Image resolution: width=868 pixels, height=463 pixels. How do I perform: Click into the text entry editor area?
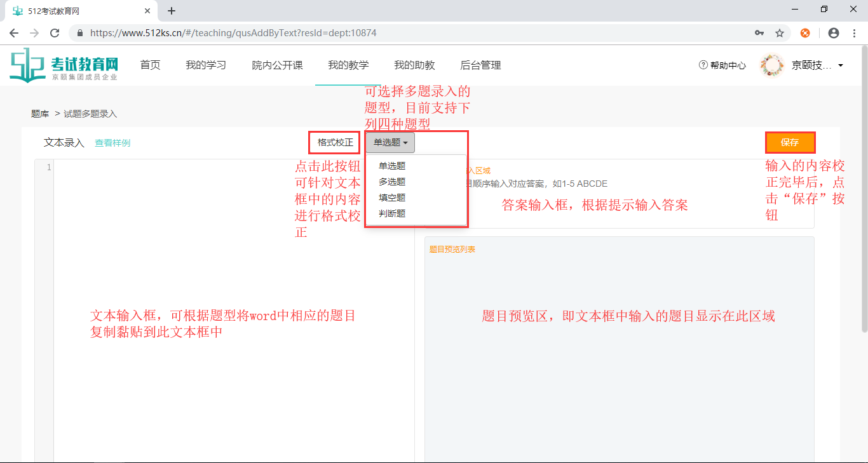coord(234,311)
